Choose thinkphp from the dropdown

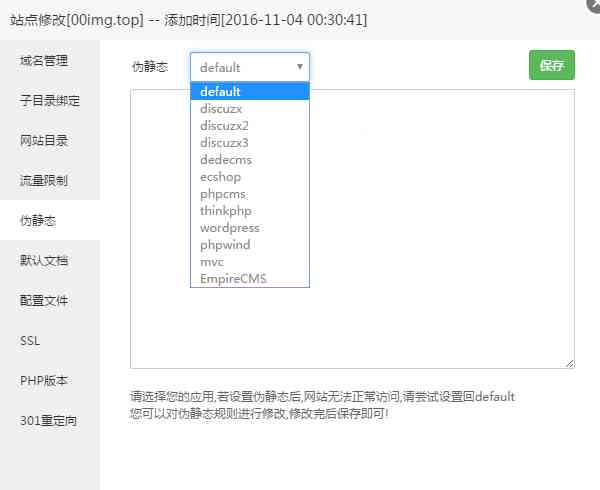coord(249,211)
